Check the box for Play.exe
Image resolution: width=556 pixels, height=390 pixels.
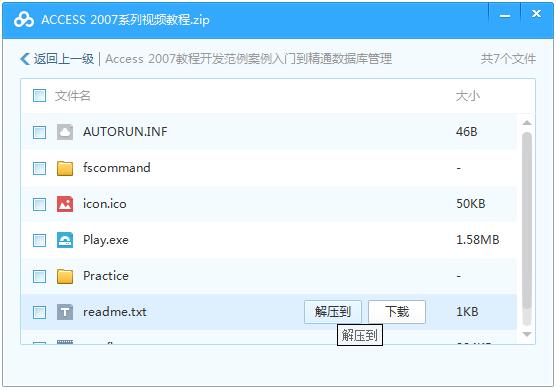39,240
